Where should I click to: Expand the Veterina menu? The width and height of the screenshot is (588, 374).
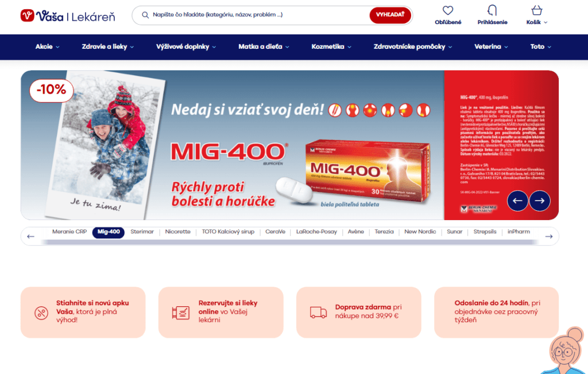(492, 47)
